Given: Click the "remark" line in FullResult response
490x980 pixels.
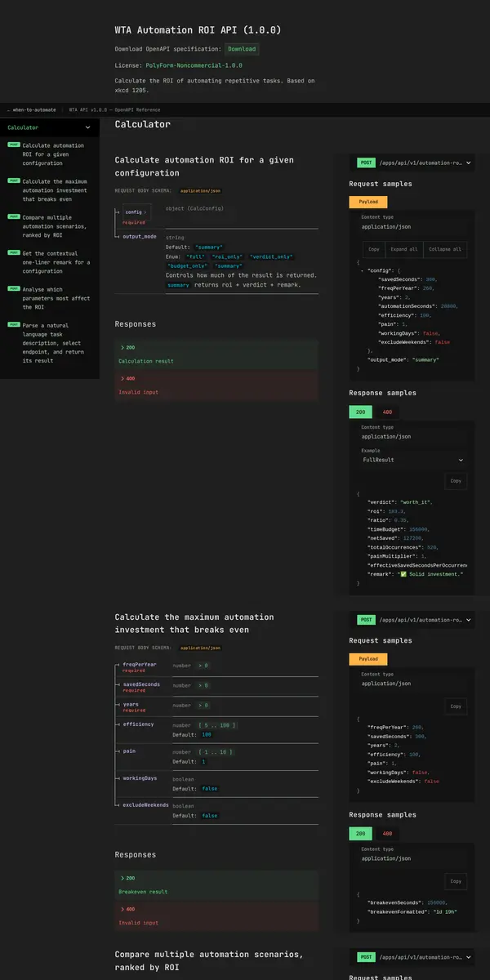Looking at the screenshot, I should (x=416, y=574).
